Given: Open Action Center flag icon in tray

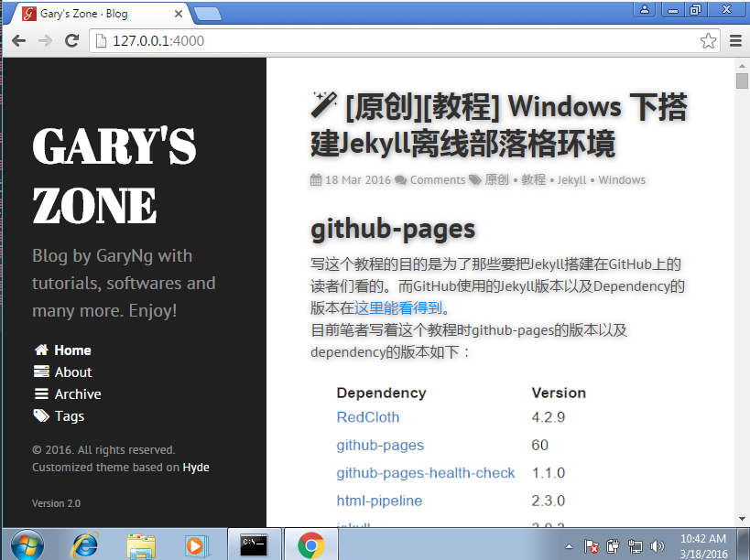Looking at the screenshot, I should click(592, 545).
